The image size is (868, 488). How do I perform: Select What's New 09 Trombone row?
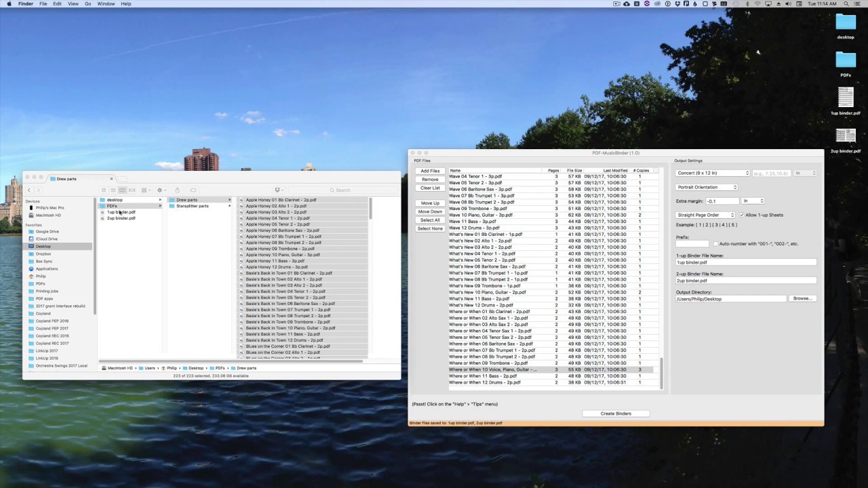[551, 286]
